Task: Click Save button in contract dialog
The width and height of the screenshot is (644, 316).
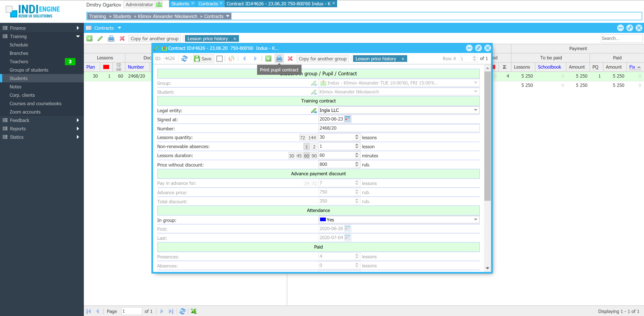Action: point(203,59)
